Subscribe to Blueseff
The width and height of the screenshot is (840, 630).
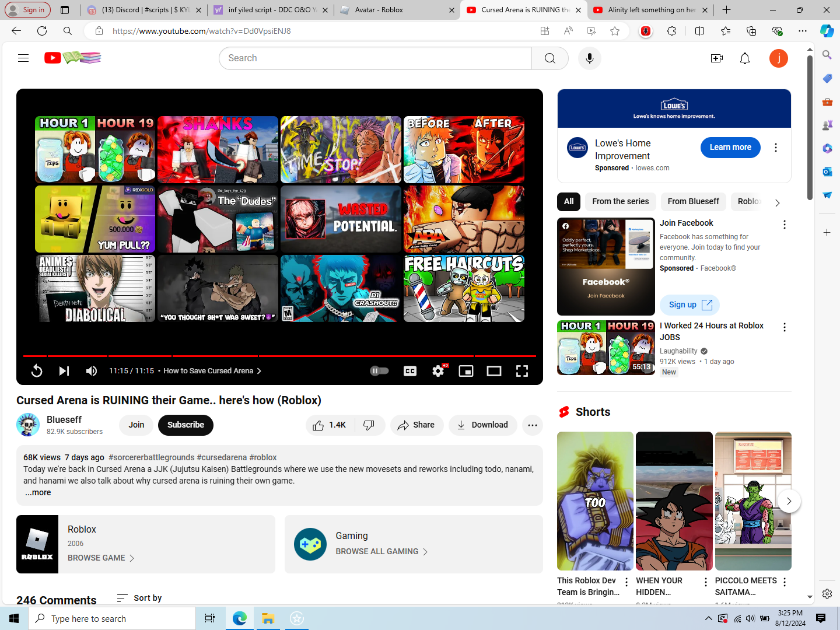tap(185, 425)
